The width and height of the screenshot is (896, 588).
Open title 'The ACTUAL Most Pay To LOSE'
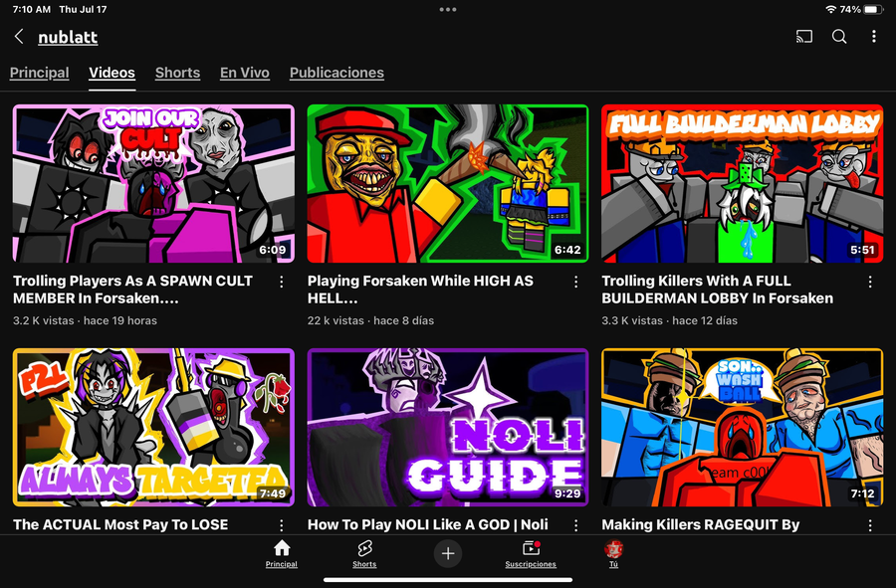click(120, 524)
